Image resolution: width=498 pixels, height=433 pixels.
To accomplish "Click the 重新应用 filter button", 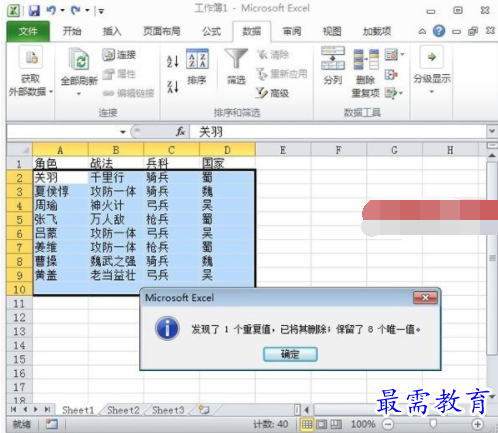I will coord(282,74).
